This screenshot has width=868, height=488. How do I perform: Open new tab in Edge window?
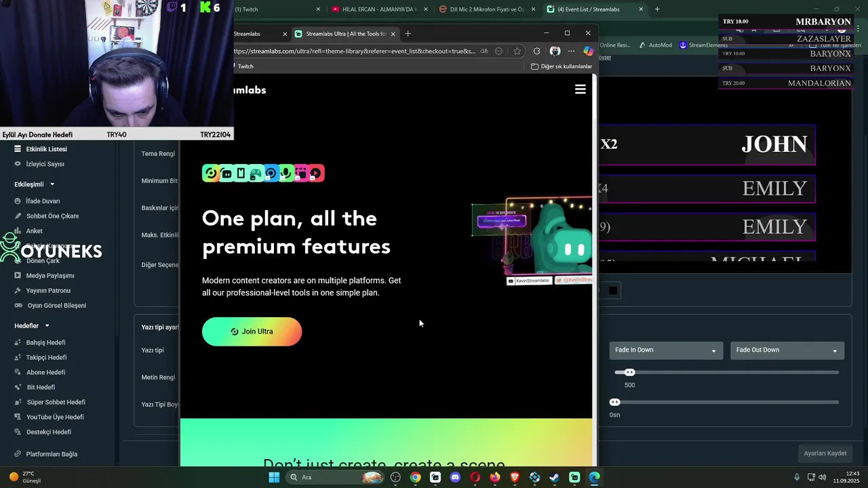point(408,33)
